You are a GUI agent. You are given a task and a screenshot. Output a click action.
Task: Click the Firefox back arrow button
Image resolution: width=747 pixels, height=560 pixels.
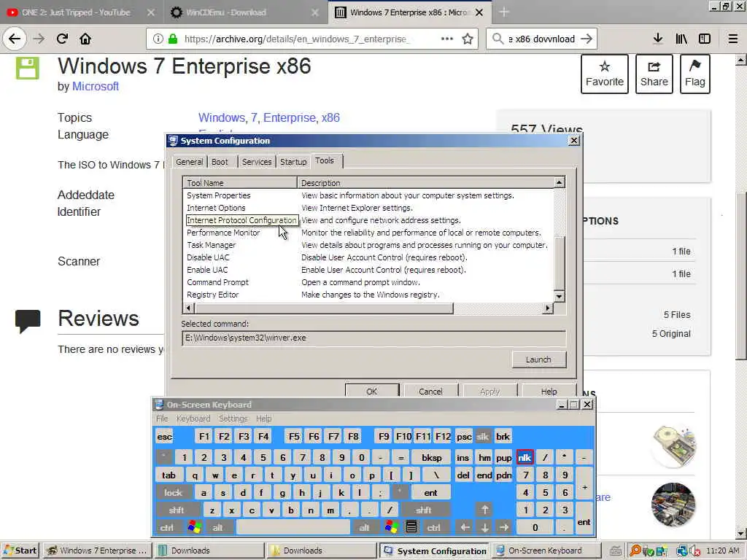click(x=15, y=39)
